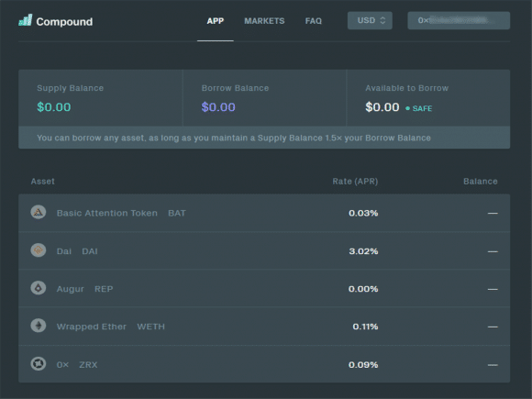
Task: Click the Supply Balance label
Action: [71, 88]
